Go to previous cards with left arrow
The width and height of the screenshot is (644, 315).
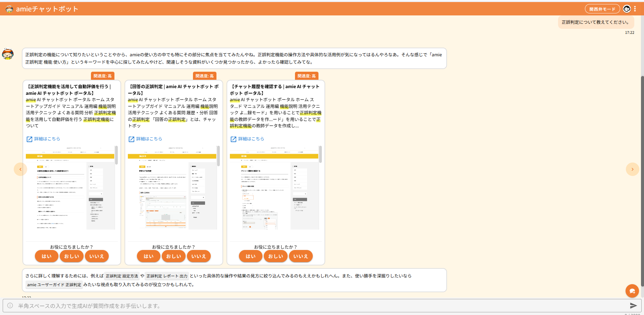click(x=20, y=169)
